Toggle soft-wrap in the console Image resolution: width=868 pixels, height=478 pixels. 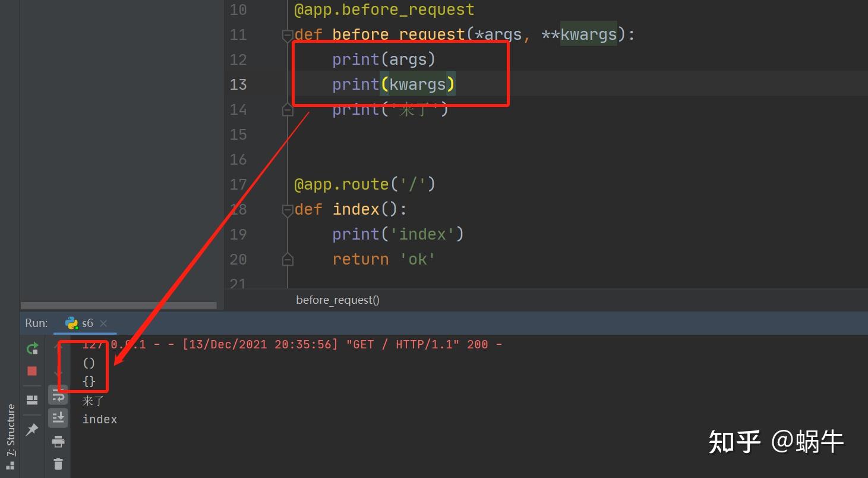58,395
